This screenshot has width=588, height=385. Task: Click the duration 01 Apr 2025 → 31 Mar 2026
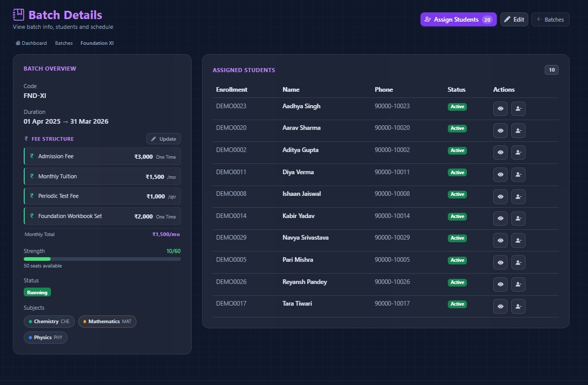66,122
